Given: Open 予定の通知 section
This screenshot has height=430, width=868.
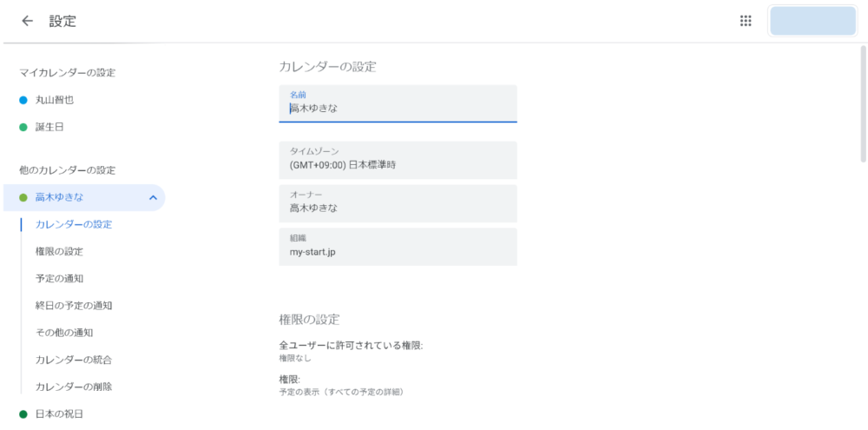Looking at the screenshot, I should 59,278.
